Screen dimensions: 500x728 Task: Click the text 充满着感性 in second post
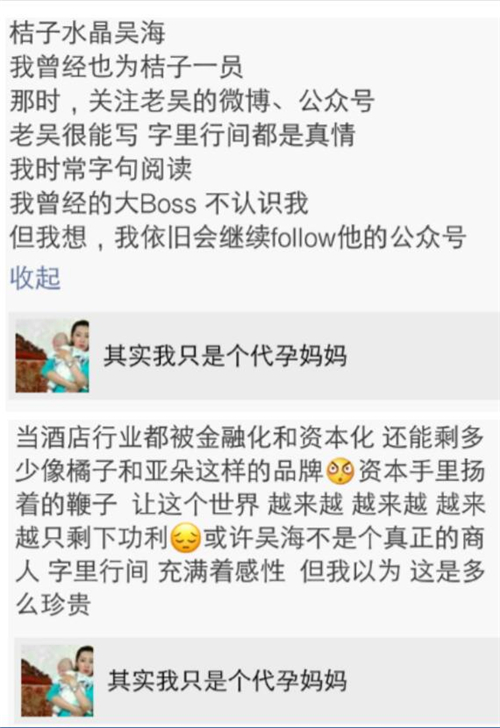tap(221, 572)
